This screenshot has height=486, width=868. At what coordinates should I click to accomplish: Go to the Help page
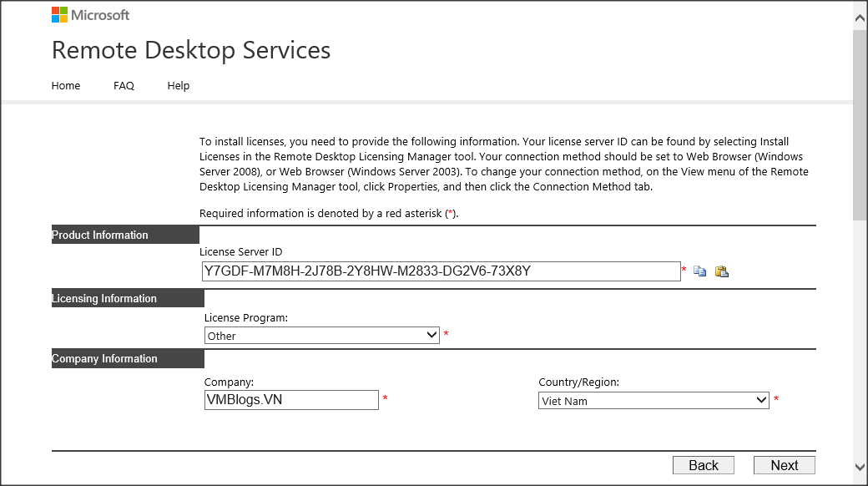pos(178,85)
